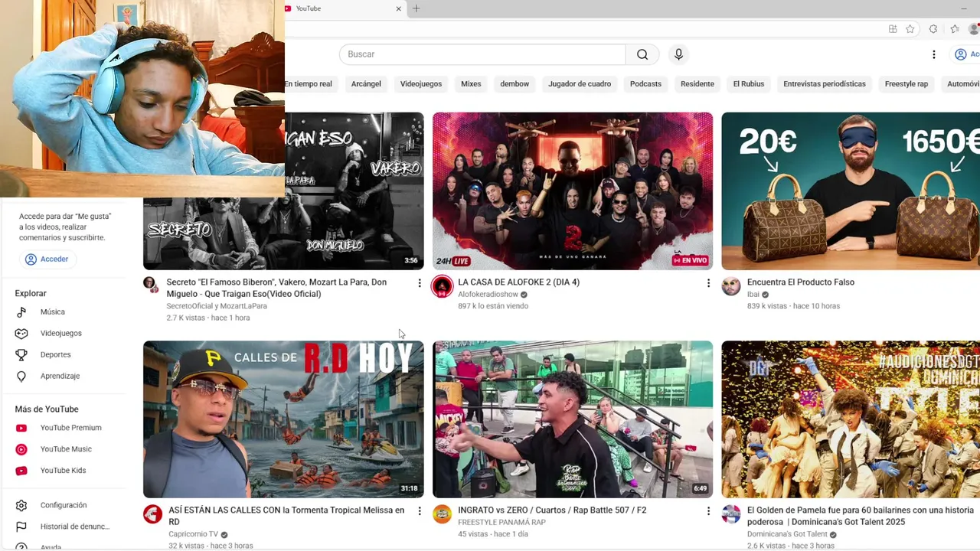Open browser extensions puzzle icon

point(933,29)
